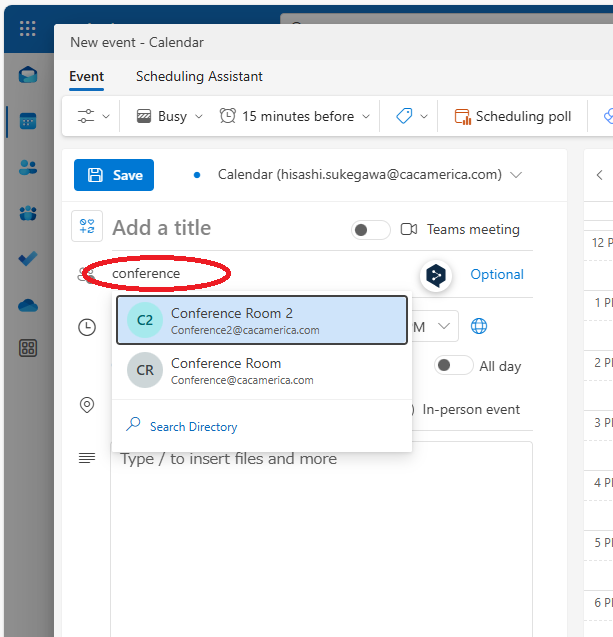The width and height of the screenshot is (613, 637).
Task: Enable the All day toggle
Action: tap(454, 366)
